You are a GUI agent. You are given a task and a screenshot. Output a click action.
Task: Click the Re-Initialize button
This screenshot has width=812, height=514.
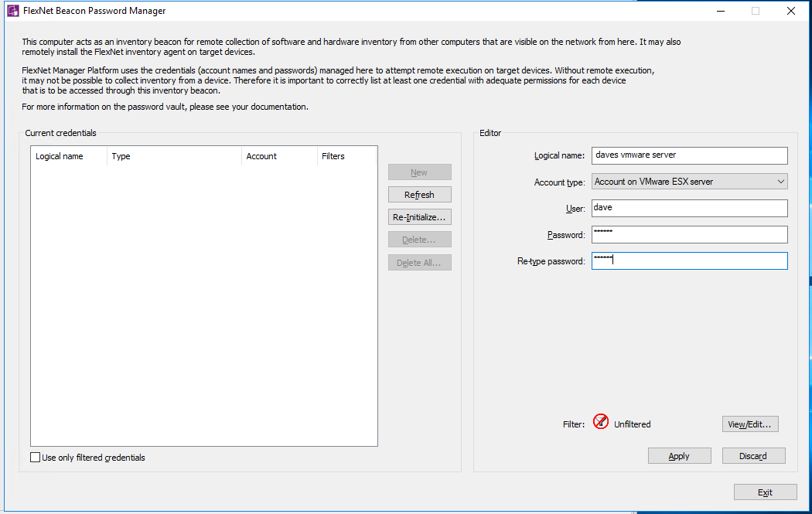(x=419, y=217)
